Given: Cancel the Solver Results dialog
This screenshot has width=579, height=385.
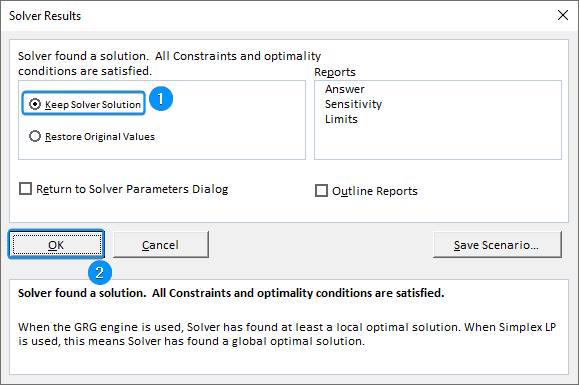Looking at the screenshot, I should click(161, 245).
